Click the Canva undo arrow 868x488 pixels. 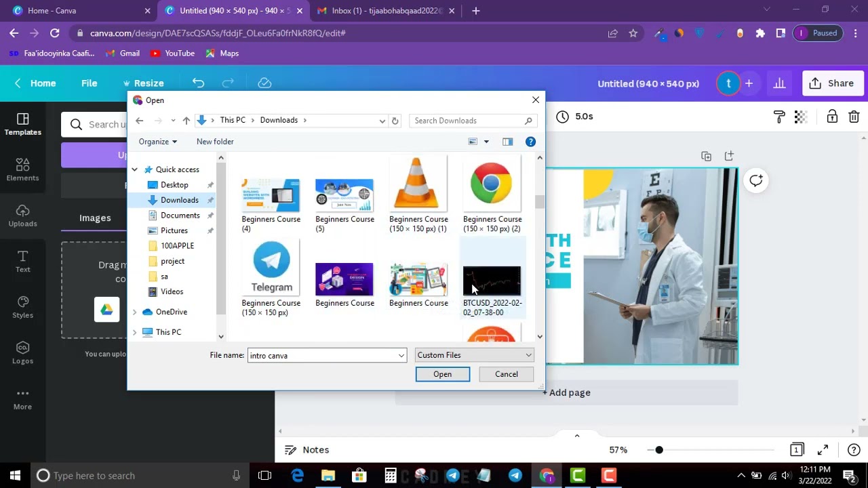(x=198, y=83)
